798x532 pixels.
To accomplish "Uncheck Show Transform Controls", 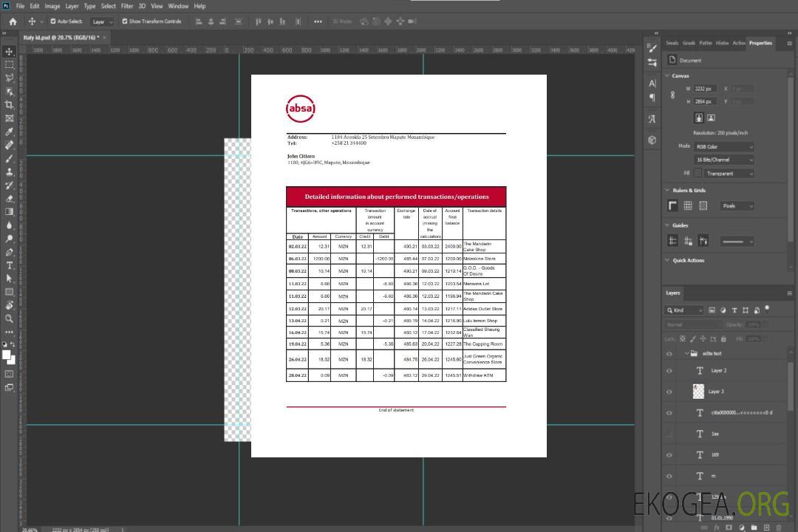I will [124, 21].
